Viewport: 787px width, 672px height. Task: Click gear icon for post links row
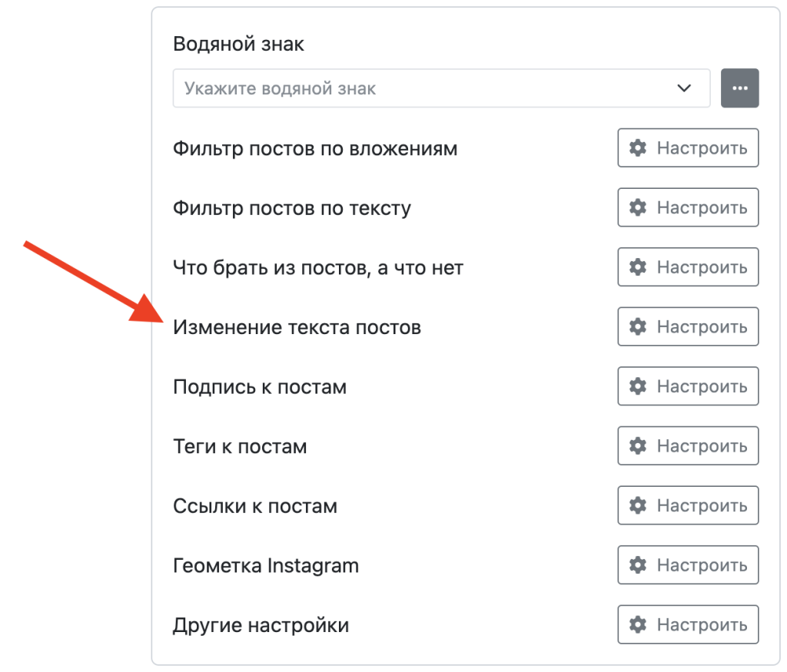click(x=638, y=505)
